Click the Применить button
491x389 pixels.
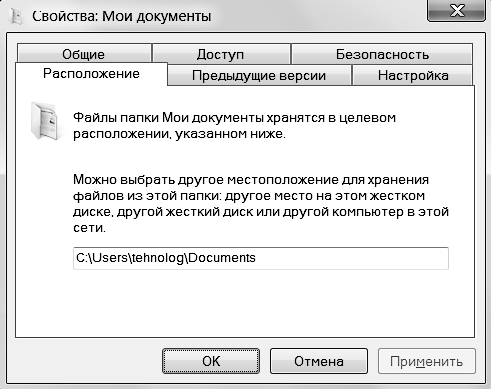coord(427,361)
